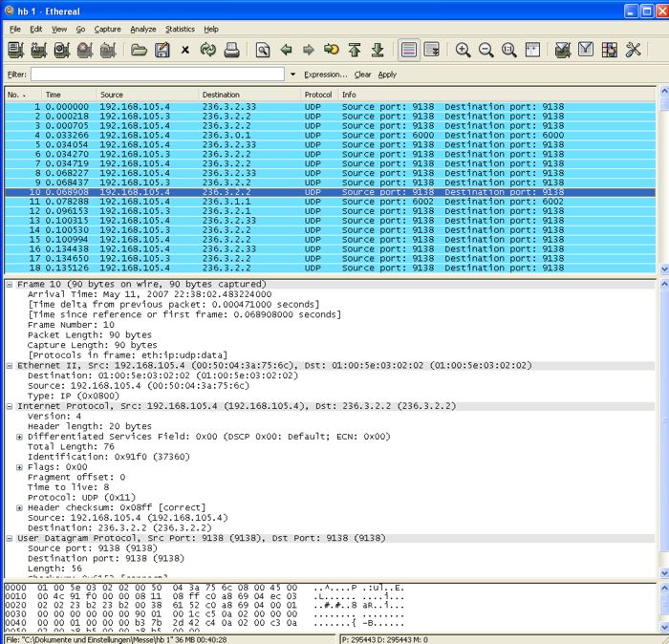Click the Expression... button
The width and height of the screenshot is (669, 644).
pyautogui.click(x=325, y=75)
